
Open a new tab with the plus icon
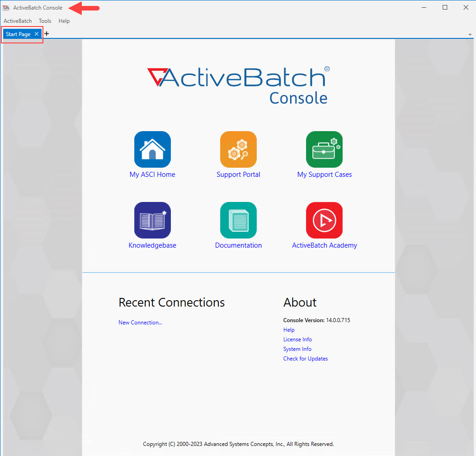(46, 33)
